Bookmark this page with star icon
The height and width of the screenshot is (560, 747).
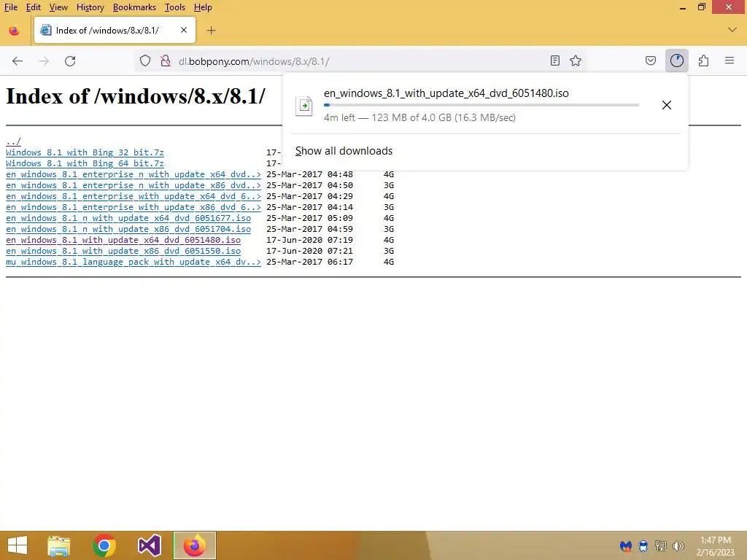click(576, 61)
